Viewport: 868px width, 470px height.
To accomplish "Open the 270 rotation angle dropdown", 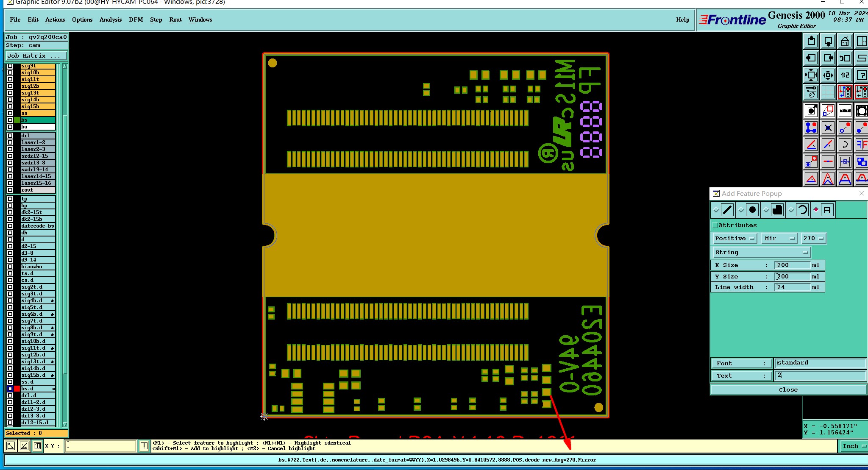I will click(813, 239).
